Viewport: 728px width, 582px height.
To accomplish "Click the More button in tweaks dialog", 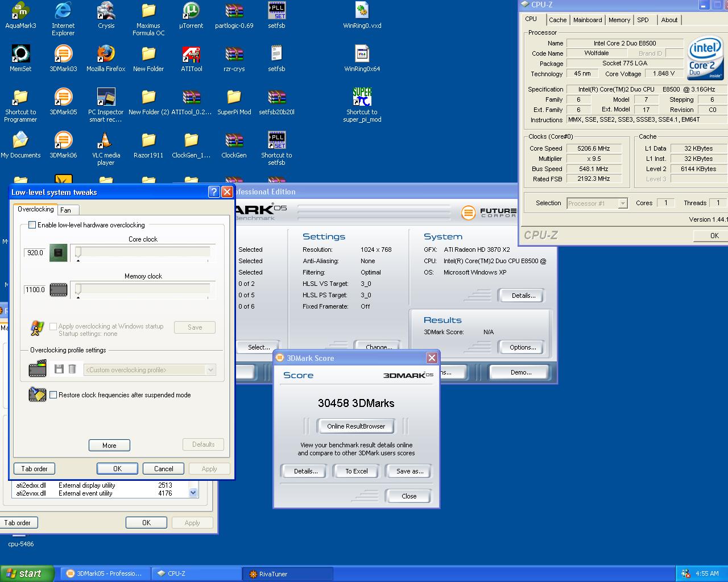I will (x=109, y=446).
